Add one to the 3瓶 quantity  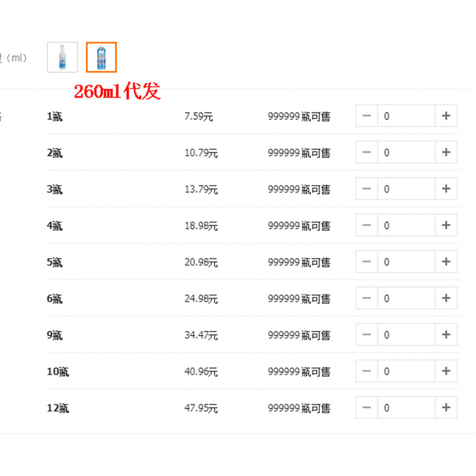tap(446, 189)
